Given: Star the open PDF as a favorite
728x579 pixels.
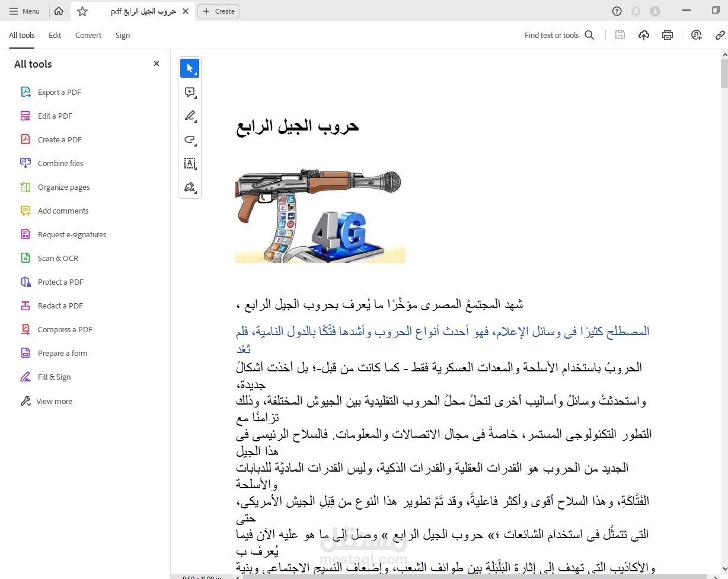Looking at the screenshot, I should [82, 11].
